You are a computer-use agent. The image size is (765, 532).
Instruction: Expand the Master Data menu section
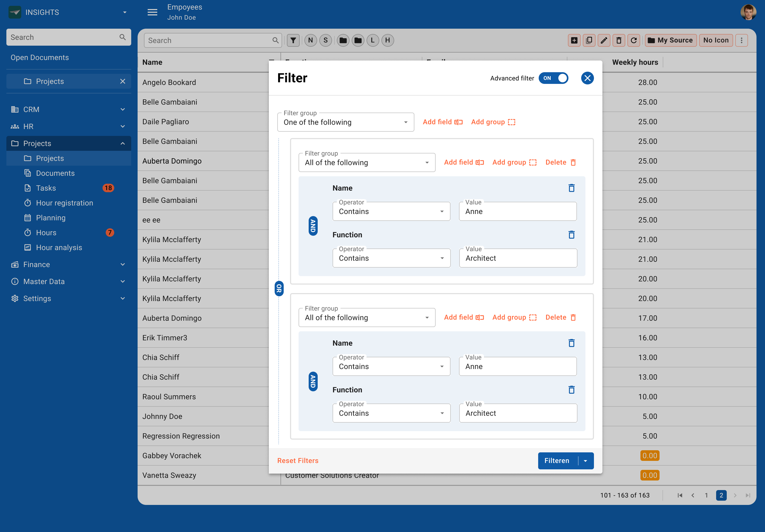click(69, 281)
